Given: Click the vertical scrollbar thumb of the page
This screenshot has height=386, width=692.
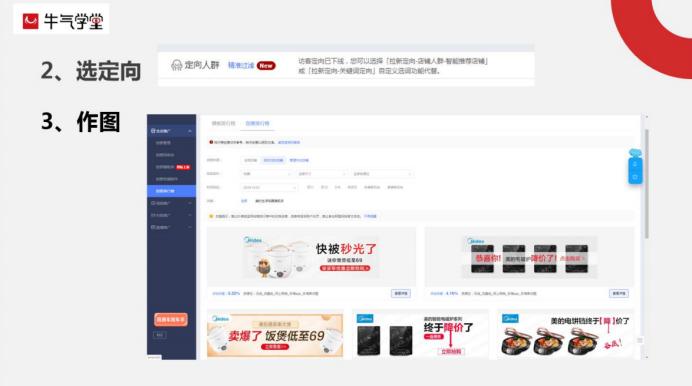Looking at the screenshot, I should 647,184.
